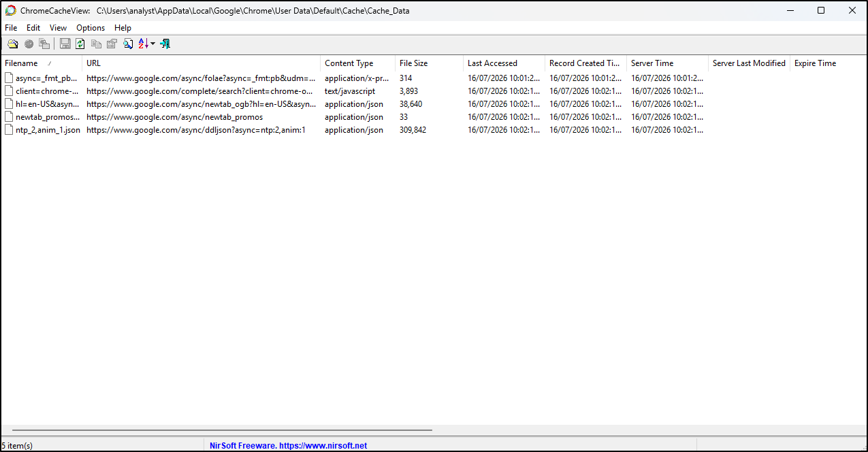The image size is (868, 452).
Task: Click the async/folae URL cell
Action: pos(202,78)
